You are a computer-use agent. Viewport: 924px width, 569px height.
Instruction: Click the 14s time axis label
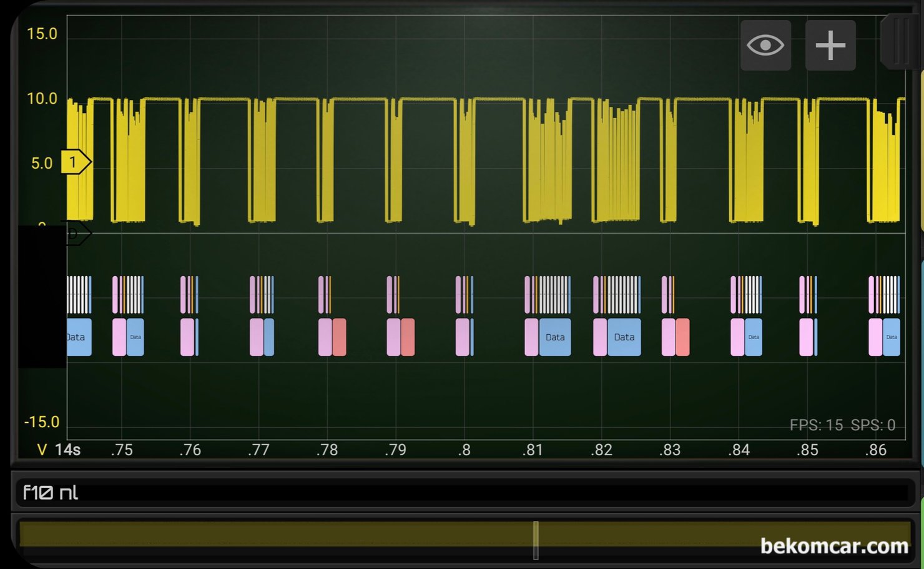[x=67, y=450]
